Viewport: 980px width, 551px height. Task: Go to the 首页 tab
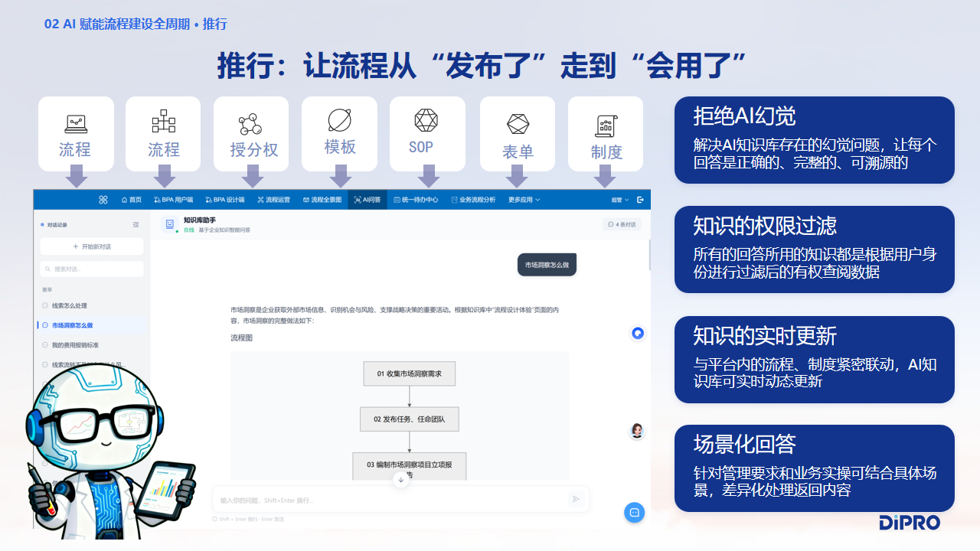[x=132, y=200]
